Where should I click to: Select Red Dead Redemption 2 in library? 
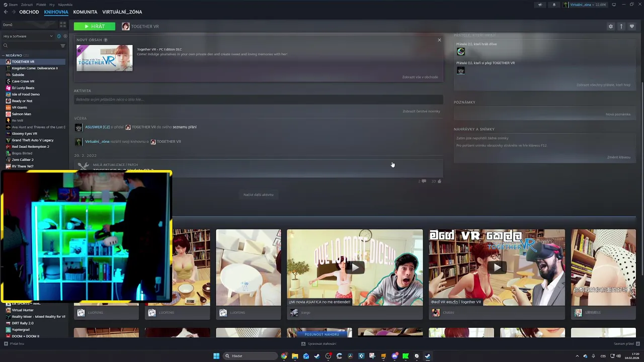pyautogui.click(x=30, y=146)
